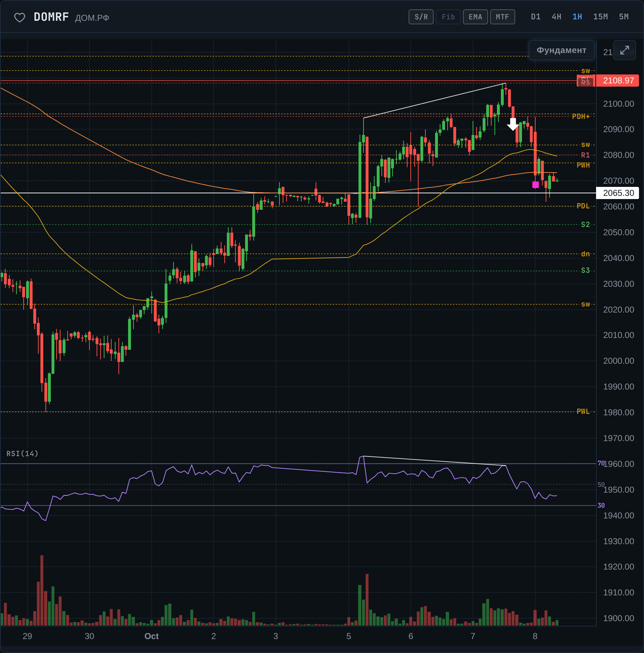Open the Фундамент panel

[x=561, y=50]
